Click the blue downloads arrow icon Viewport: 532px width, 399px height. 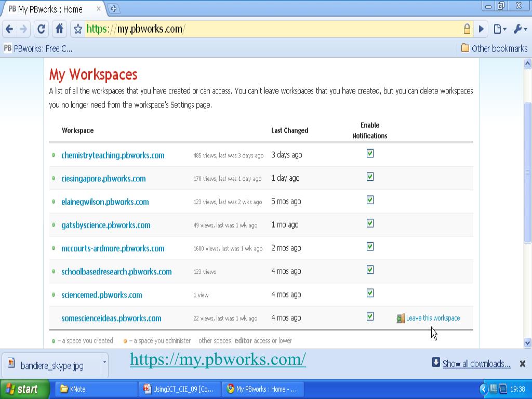point(436,362)
